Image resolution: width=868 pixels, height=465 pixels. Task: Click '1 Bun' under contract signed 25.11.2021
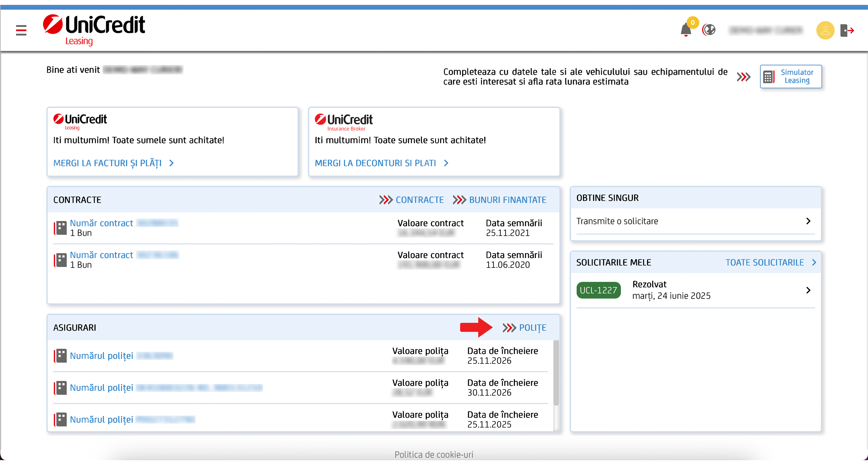81,233
